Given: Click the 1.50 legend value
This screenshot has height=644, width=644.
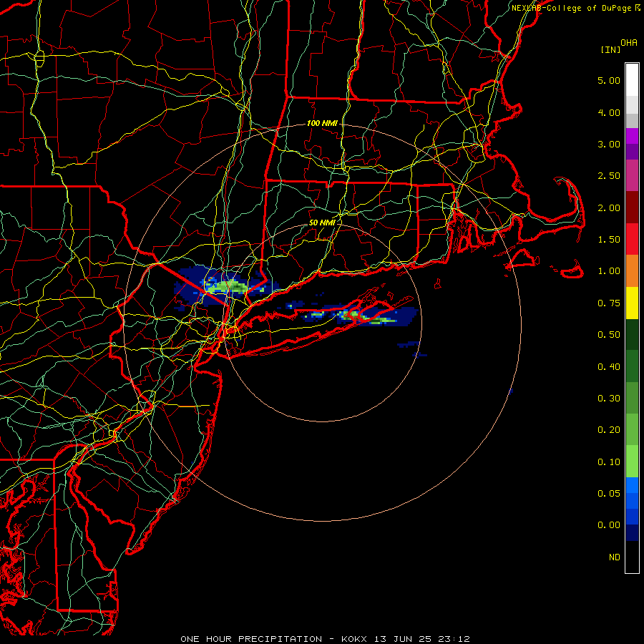Looking at the screenshot, I should (609, 240).
